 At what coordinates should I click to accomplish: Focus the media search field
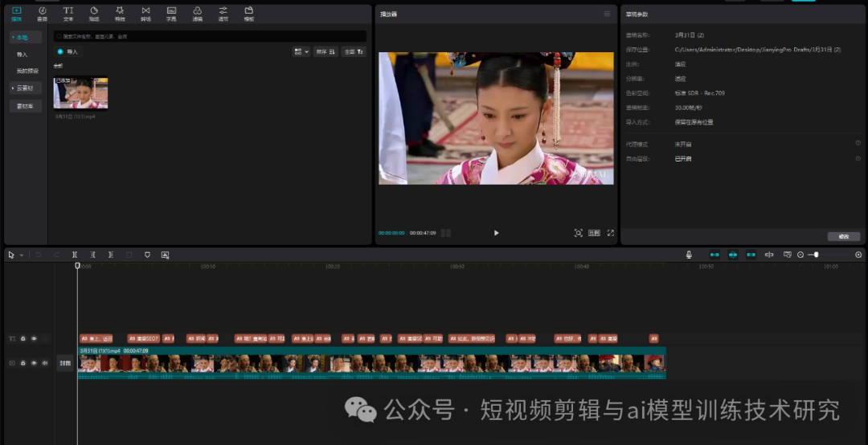click(210, 36)
